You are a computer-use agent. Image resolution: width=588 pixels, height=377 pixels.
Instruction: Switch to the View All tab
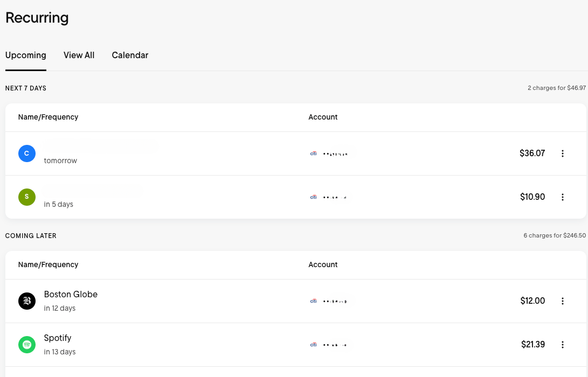[79, 55]
